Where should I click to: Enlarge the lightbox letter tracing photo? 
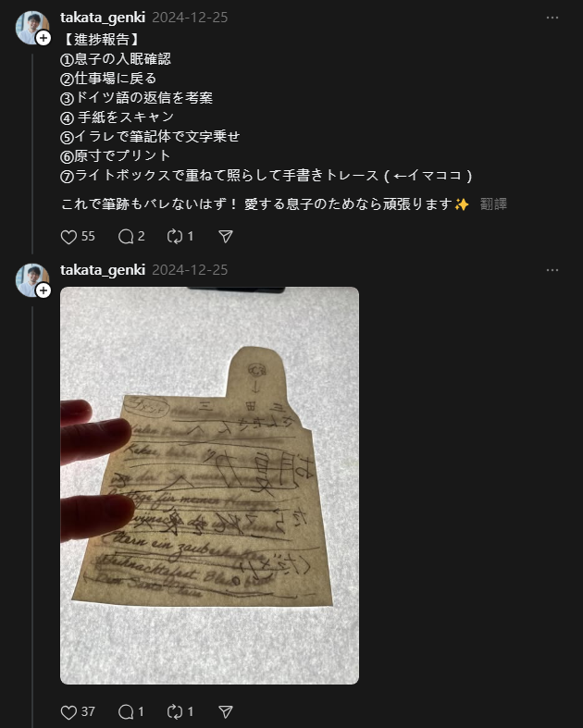coord(209,486)
